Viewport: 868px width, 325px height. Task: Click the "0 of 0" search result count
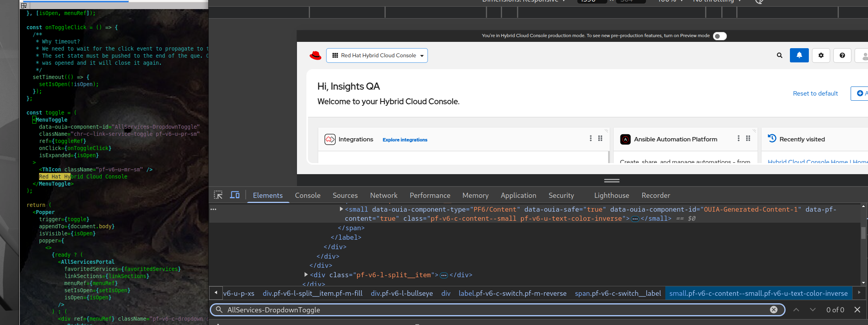pyautogui.click(x=835, y=310)
